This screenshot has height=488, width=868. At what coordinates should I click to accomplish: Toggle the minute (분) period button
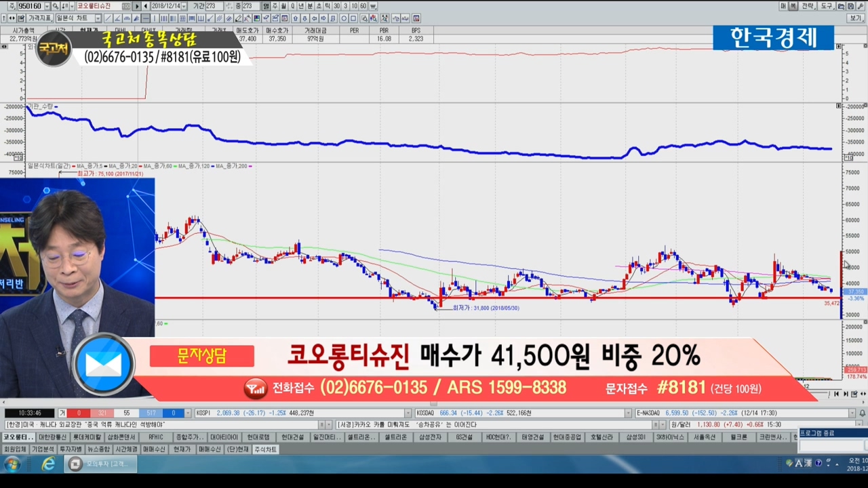[310, 6]
